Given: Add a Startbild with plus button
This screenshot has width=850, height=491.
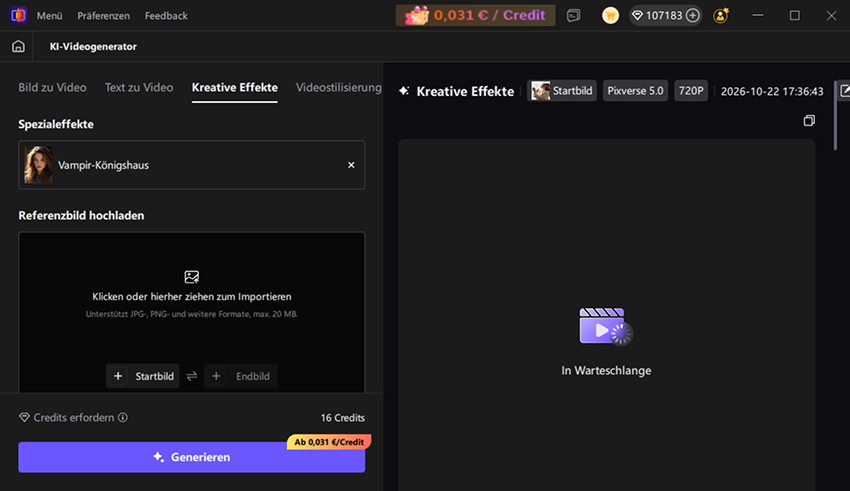Looking at the screenshot, I should click(x=143, y=376).
